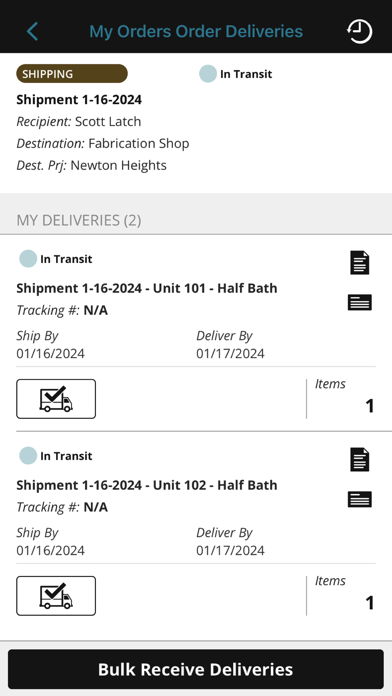Image resolution: width=392 pixels, height=696 pixels.
Task: Receive the Unit 101 delivery truck button
Action: pos(56,399)
